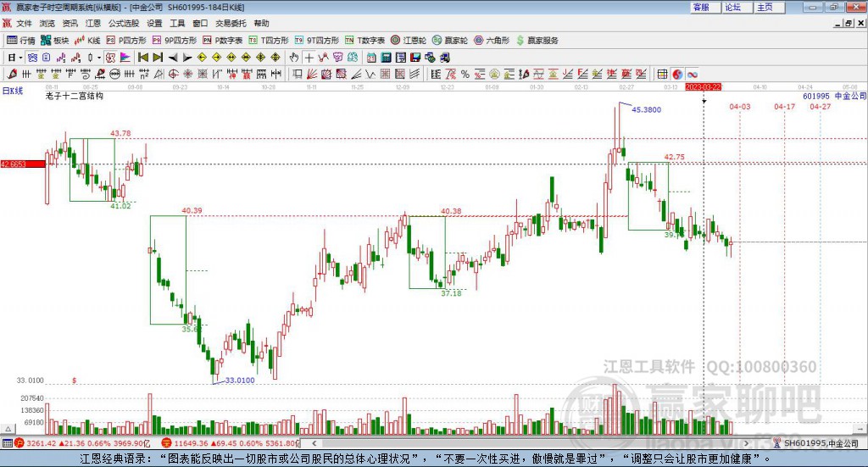Viewport: 868px width, 467px height.
Task: Open the 六角形 hexagon tool
Action: pyautogui.click(x=492, y=41)
